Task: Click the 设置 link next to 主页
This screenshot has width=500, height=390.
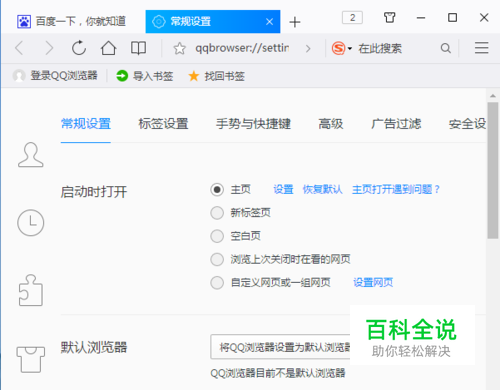Action: click(283, 190)
